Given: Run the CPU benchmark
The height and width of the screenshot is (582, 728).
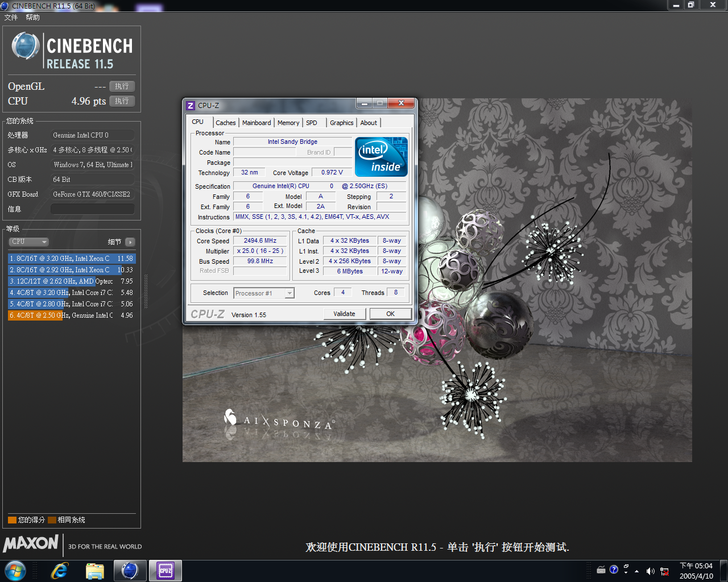Looking at the screenshot, I should tap(122, 101).
